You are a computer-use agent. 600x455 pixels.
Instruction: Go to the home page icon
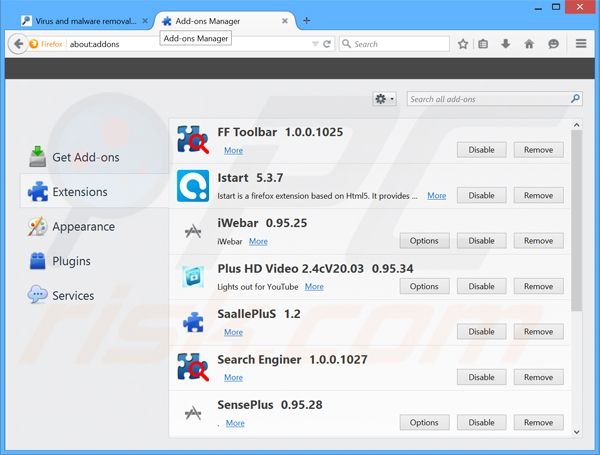pyautogui.click(x=529, y=44)
